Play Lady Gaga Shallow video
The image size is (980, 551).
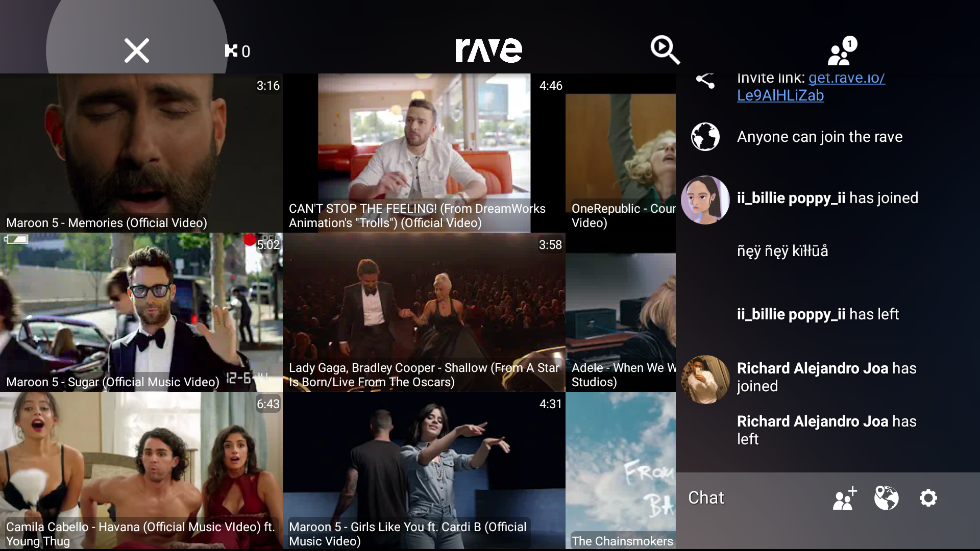424,312
